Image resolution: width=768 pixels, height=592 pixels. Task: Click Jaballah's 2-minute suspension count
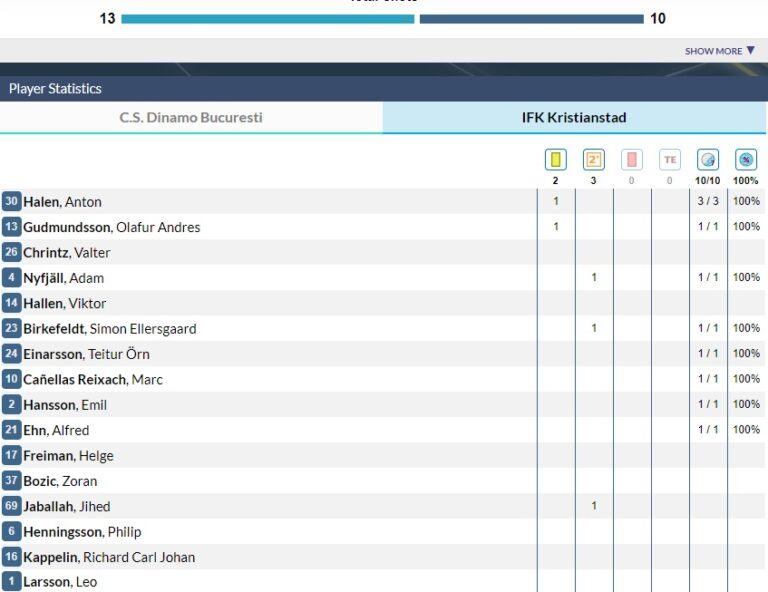594,506
